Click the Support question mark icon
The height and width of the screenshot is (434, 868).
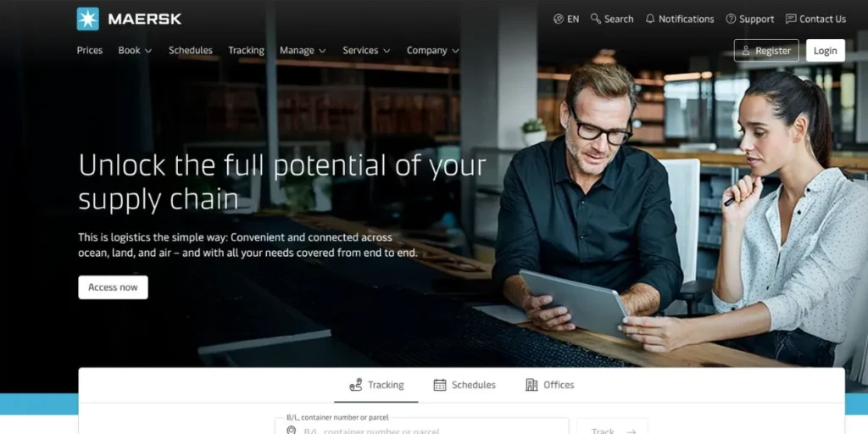[x=731, y=19]
